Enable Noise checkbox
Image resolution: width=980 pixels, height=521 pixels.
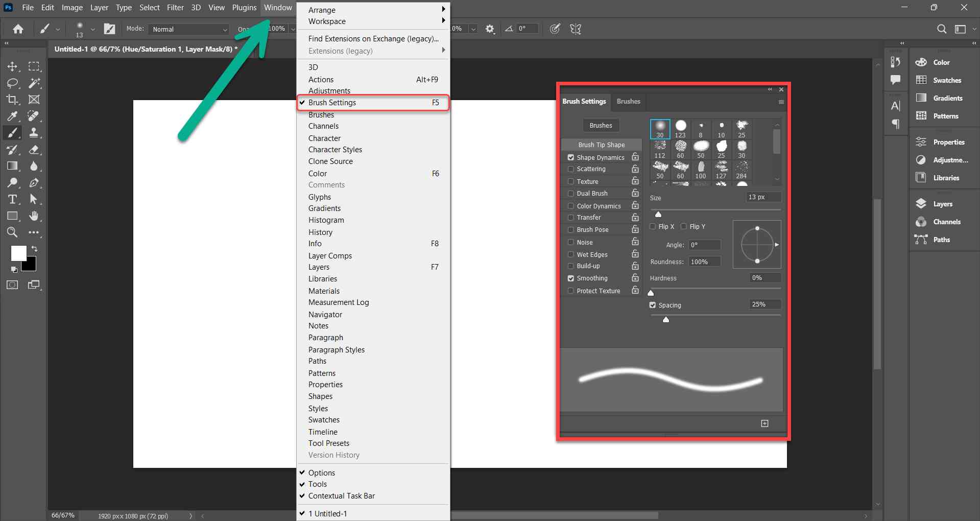(x=571, y=243)
